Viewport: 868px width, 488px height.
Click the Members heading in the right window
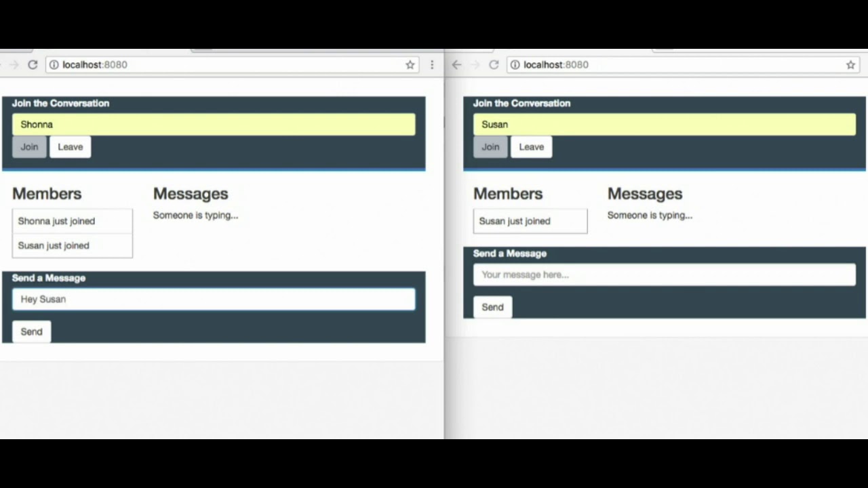[508, 194]
